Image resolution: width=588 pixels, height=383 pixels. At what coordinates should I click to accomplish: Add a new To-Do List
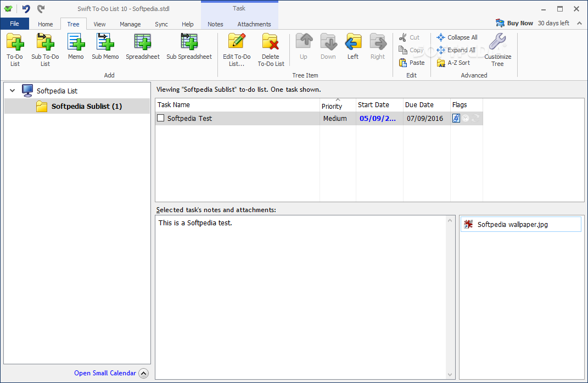[15, 49]
